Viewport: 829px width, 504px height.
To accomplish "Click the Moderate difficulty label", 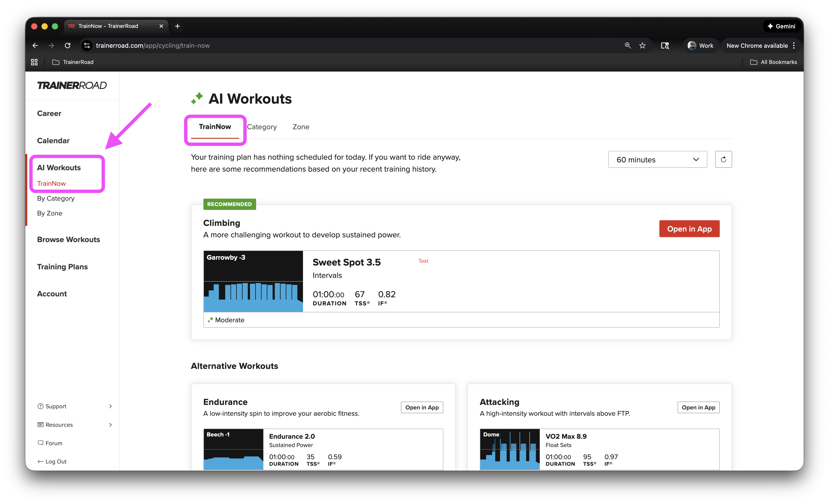I will [230, 320].
